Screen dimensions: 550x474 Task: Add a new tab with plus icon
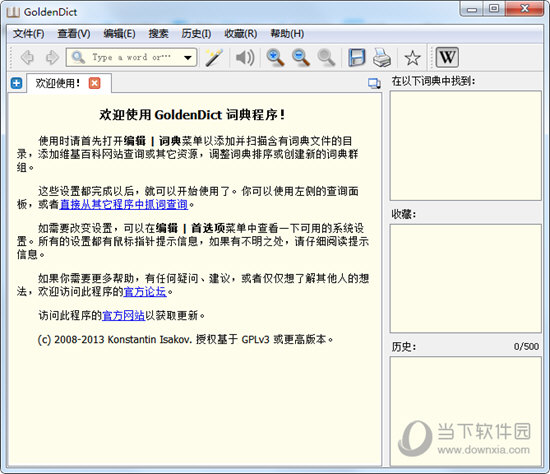tap(16, 83)
